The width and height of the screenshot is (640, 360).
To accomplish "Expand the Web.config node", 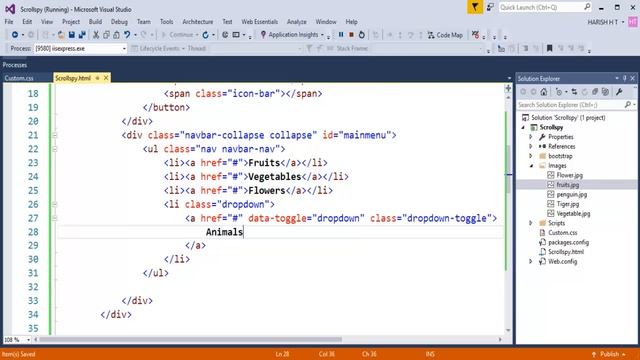I will click(x=531, y=262).
